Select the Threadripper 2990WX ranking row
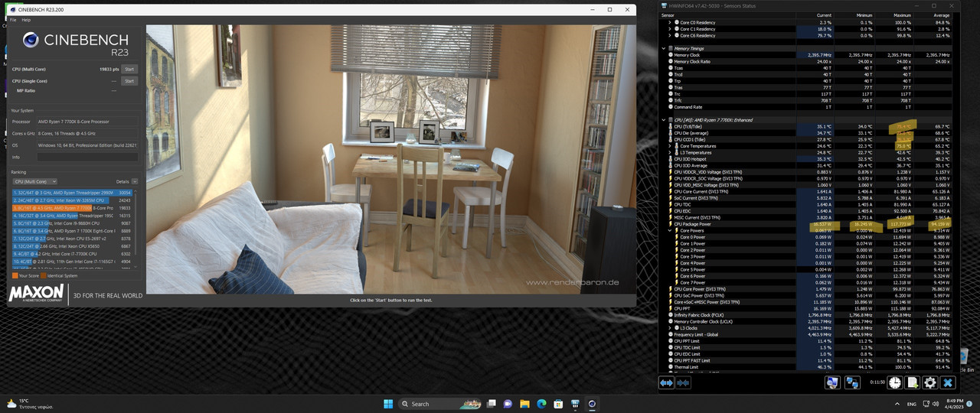 (72, 193)
